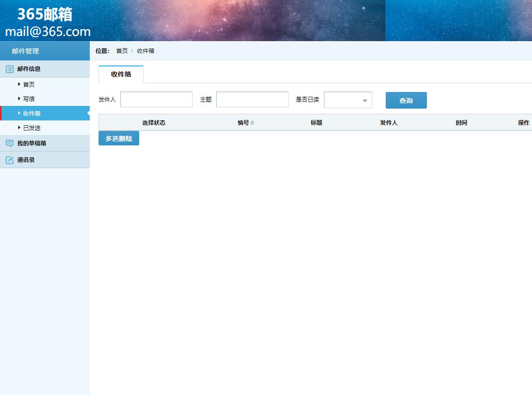Screen dimensions: 532x395
Task: Click the 多选删除 delete button
Action: 119,138
